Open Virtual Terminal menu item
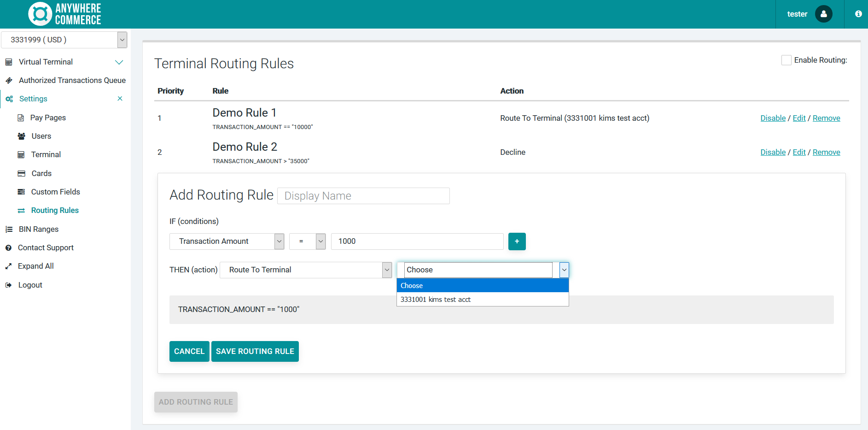Screen dimensions: 868x430 46,62
